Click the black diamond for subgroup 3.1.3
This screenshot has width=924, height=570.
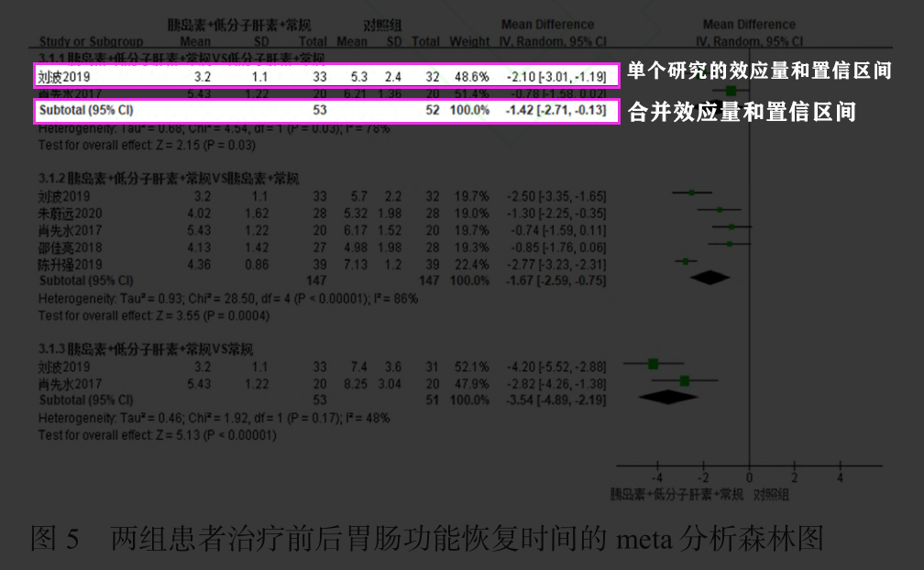tap(668, 397)
